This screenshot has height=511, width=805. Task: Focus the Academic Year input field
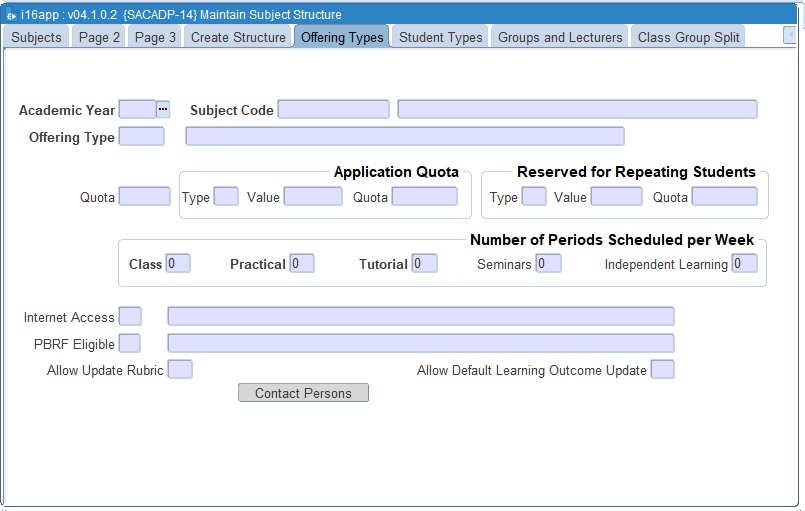coord(137,110)
